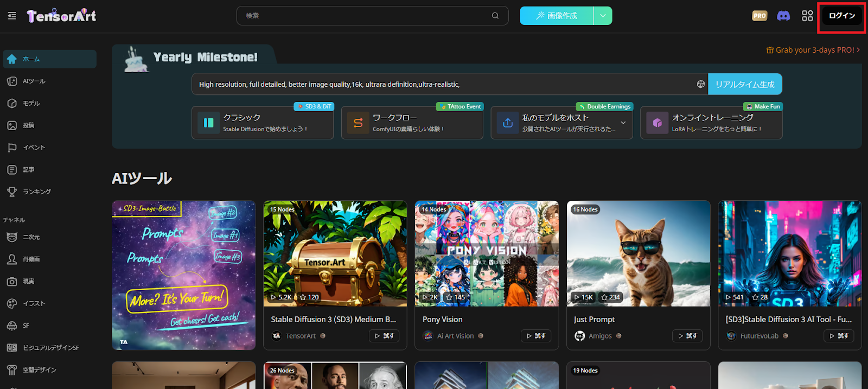Open the TensorArt logo home link
The height and width of the screenshot is (389, 868).
point(61,16)
